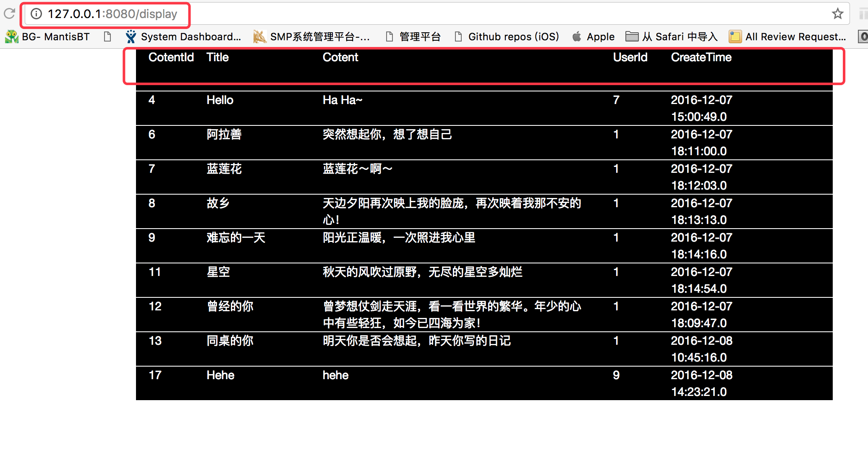Open the All Review Request bookmark
The height and width of the screenshot is (453, 868).
pos(787,36)
